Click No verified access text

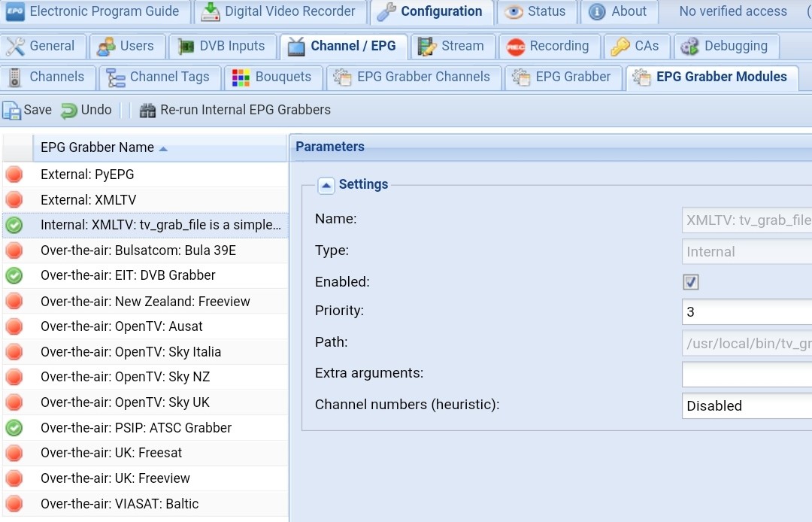coord(733,11)
